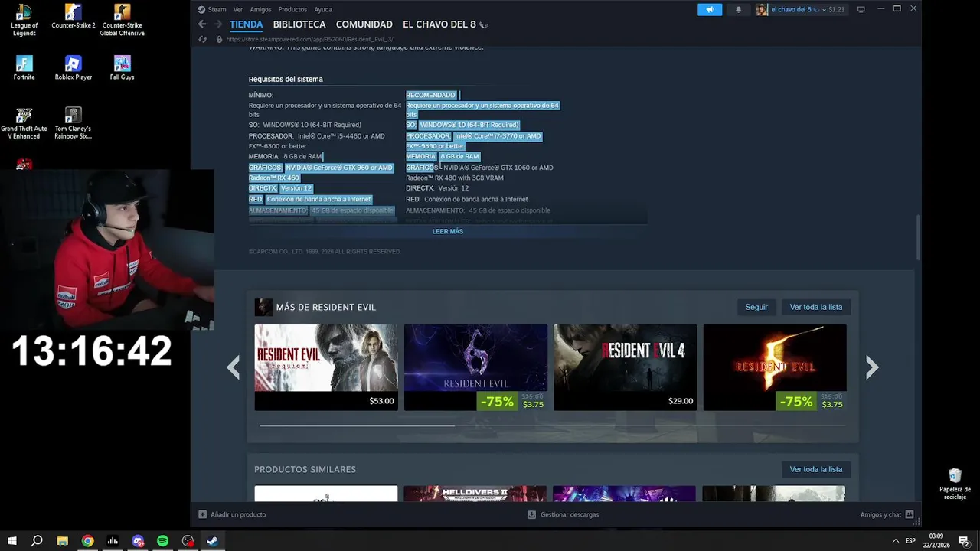The height and width of the screenshot is (551, 980).
Task: Select the Roblox Player desktop icon
Action: coord(73,68)
